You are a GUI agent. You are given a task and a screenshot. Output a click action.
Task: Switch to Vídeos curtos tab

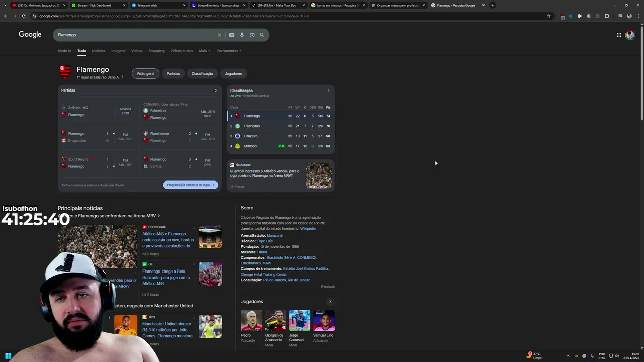[182, 51]
